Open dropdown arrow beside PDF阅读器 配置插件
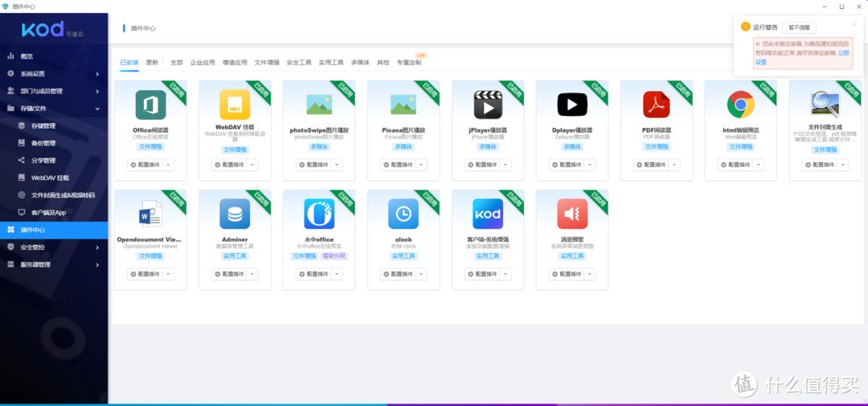This screenshot has height=406, width=868. pyautogui.click(x=674, y=165)
